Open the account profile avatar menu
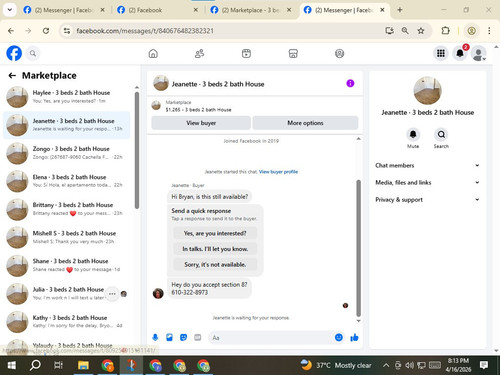This screenshot has height=375, width=500. coord(479,54)
